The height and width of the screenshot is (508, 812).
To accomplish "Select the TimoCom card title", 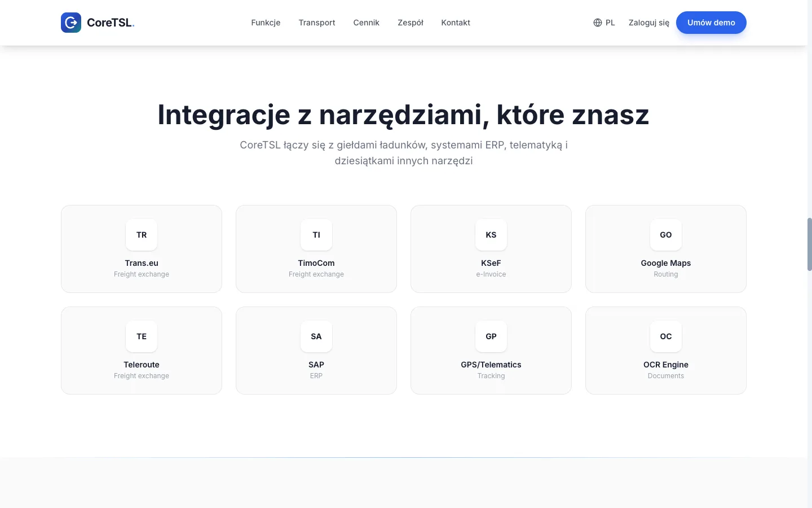I will [316, 263].
